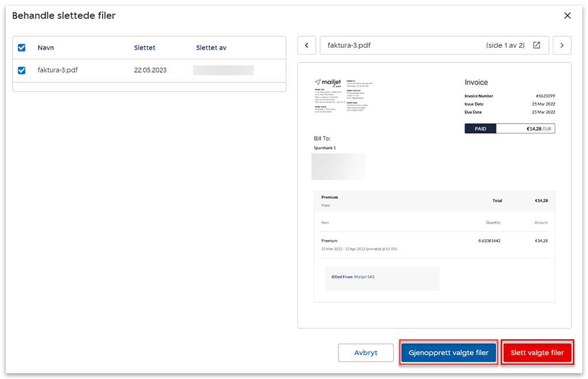Uncheck the faktura-3.pdf row checkbox
Image resolution: width=588 pixels, height=379 pixels.
coord(22,70)
